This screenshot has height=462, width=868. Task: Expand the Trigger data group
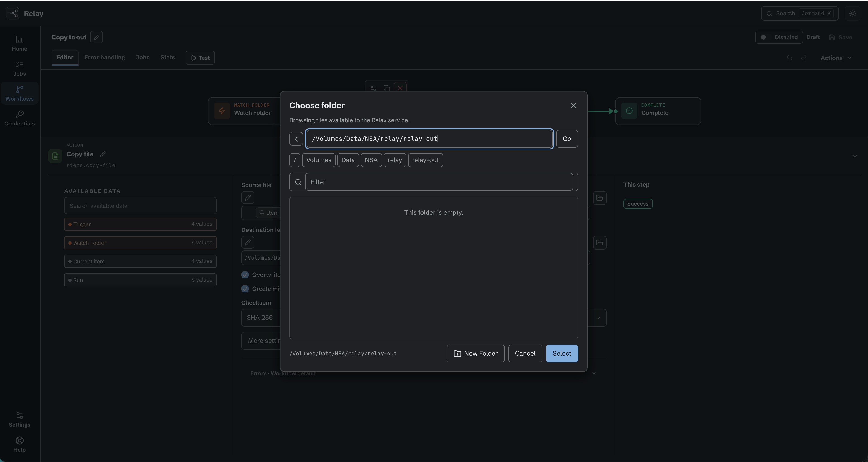pos(140,224)
